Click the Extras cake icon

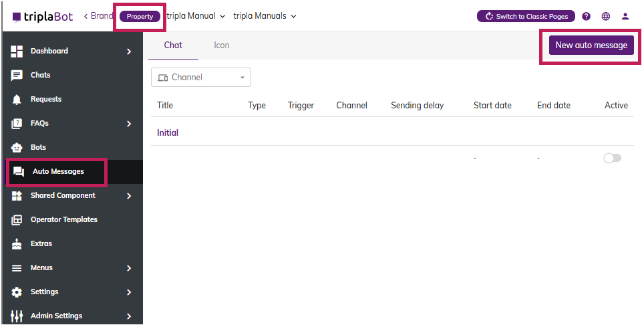pyautogui.click(x=17, y=244)
